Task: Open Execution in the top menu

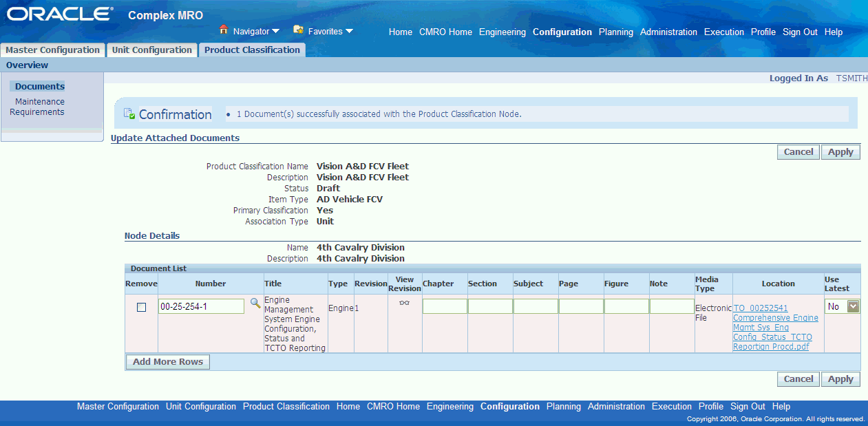Action: click(724, 32)
